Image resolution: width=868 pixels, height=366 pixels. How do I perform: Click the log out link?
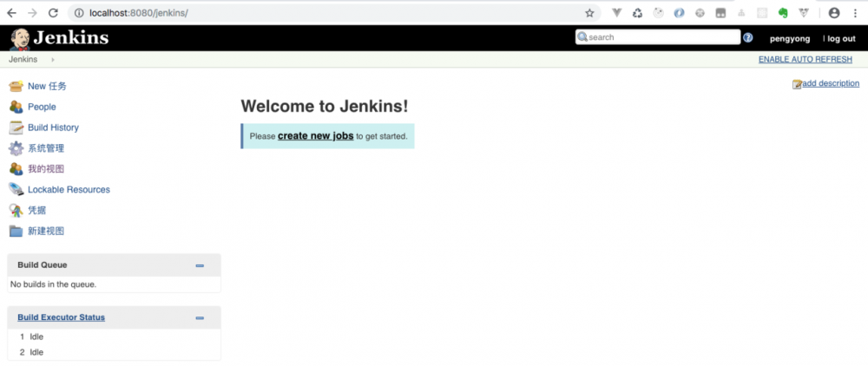tap(841, 39)
